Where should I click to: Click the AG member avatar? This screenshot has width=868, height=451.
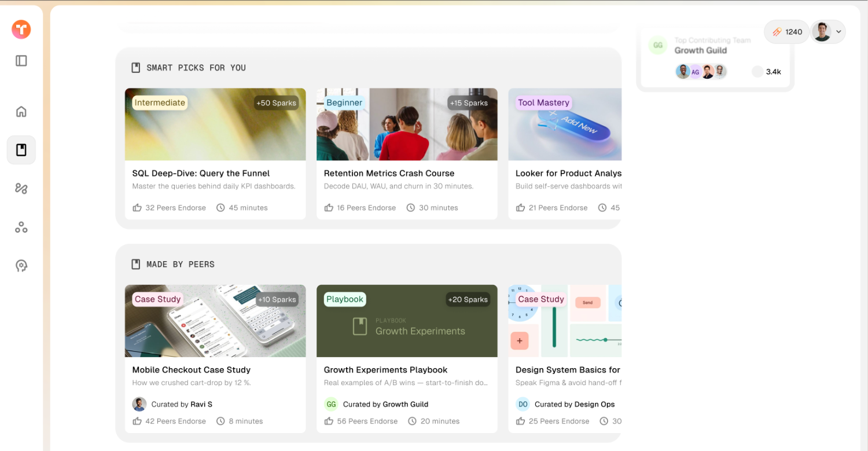coord(695,72)
